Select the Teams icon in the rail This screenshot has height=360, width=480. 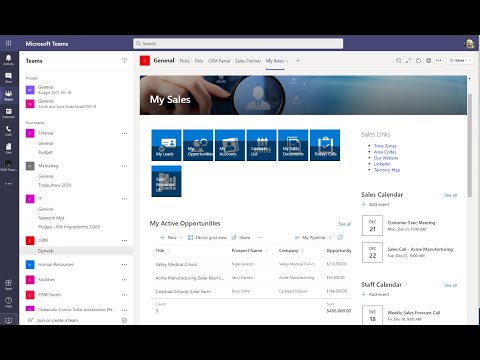(9, 95)
